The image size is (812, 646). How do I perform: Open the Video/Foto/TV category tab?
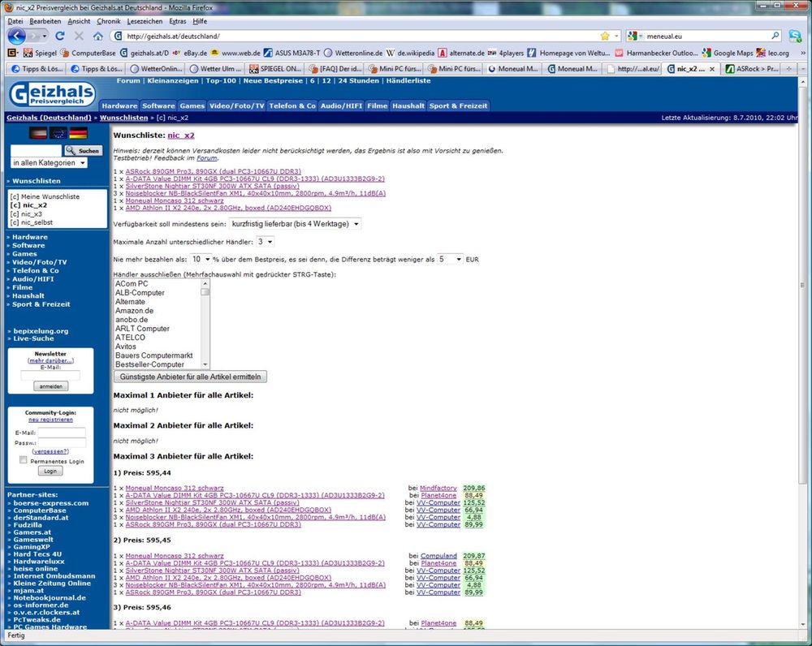[x=236, y=106]
